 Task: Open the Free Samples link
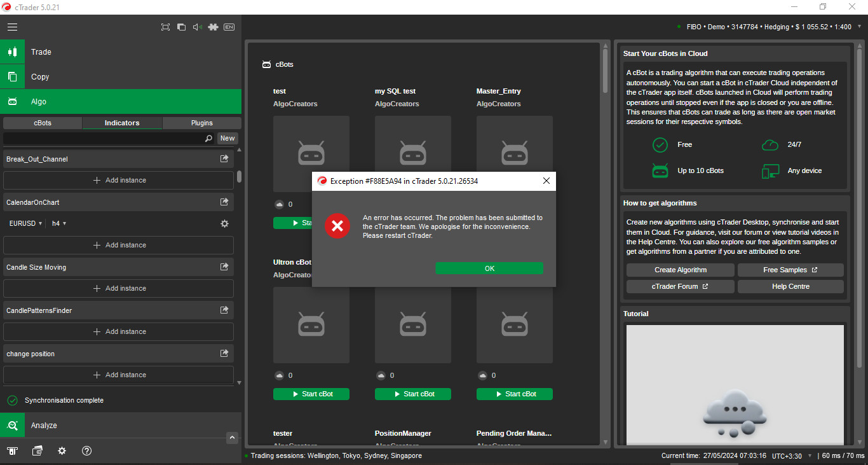click(x=790, y=270)
